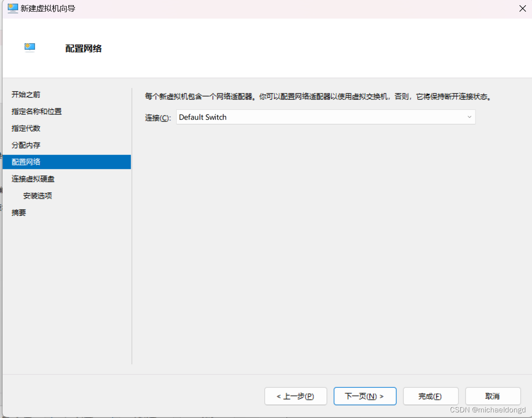The height and width of the screenshot is (418, 532).
Task: Click the 下一页(N) button
Action: [365, 396]
